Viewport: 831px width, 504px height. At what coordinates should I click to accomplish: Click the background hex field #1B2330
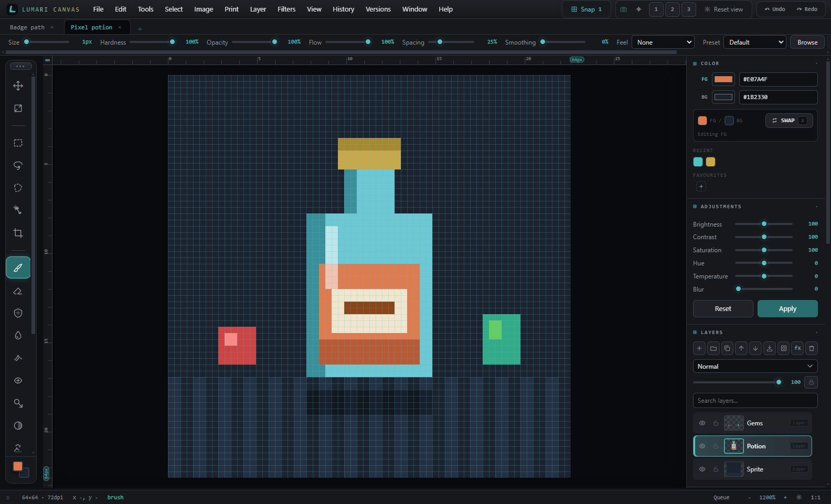779,97
